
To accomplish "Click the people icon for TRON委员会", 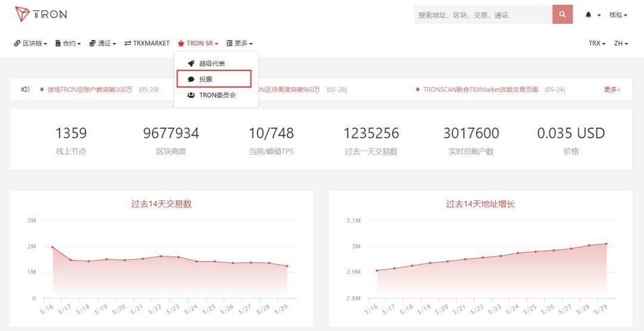I will point(191,95).
